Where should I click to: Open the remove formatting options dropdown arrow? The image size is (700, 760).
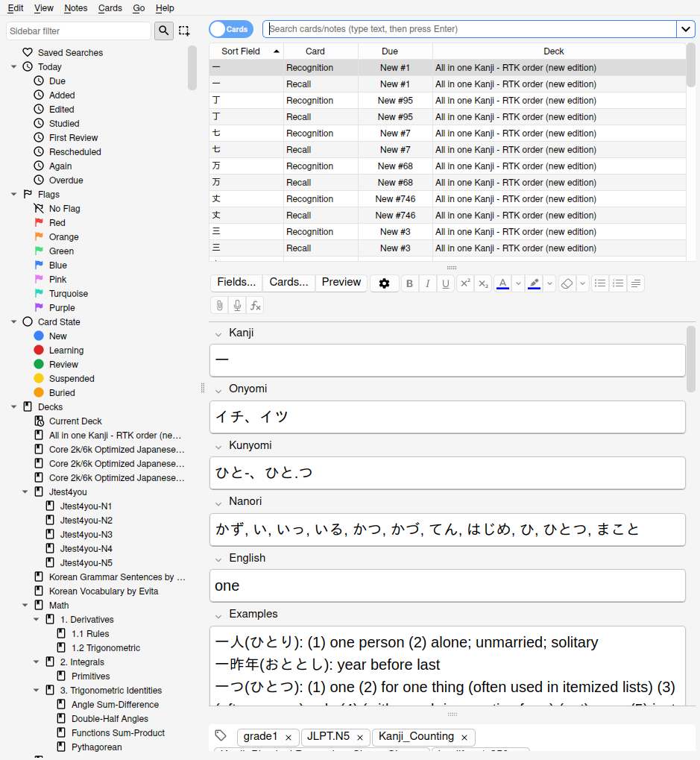pyautogui.click(x=583, y=283)
